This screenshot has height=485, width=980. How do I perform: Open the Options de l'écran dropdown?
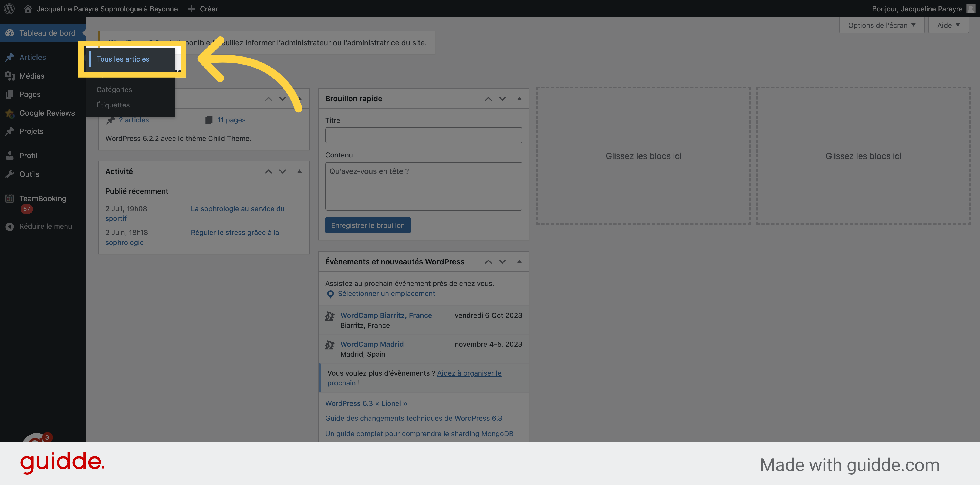[881, 25]
